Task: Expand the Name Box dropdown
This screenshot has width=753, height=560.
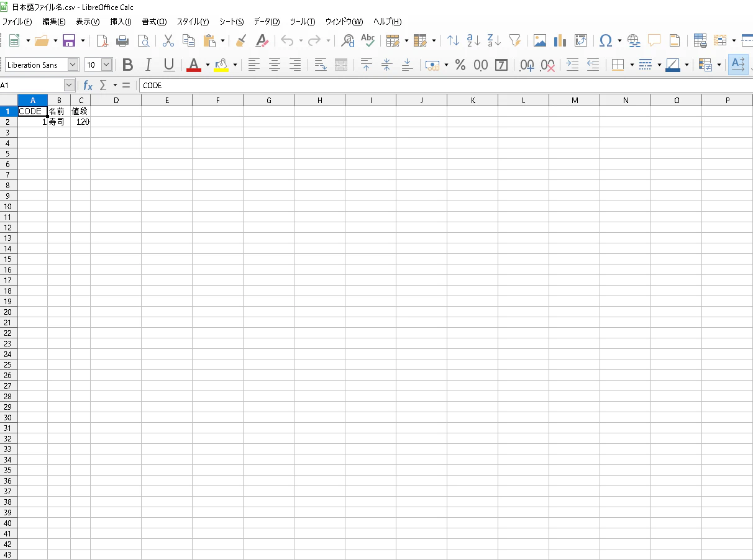Action: 69,85
